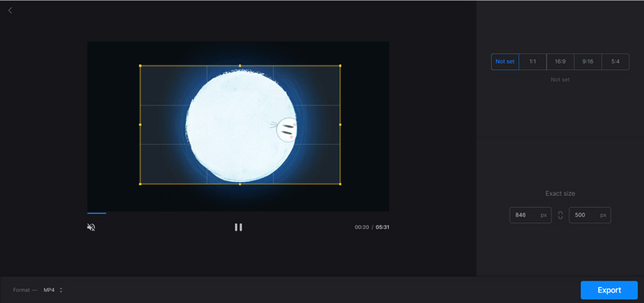644x303 pixels.
Task: Click the top-center crop edge handle
Action: tap(240, 65)
